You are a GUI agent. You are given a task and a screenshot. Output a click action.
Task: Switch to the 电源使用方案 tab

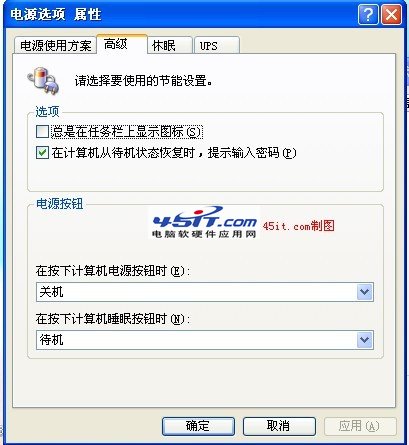[56, 45]
